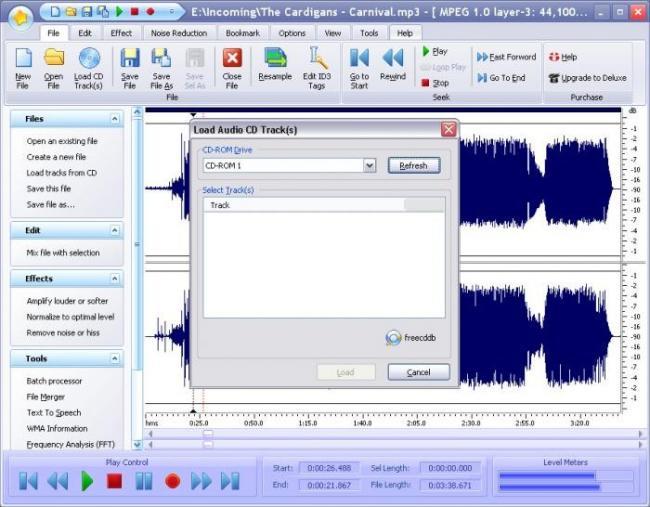650x507 pixels.
Task: Click the Help lifebuoy icon
Action: click(x=554, y=57)
